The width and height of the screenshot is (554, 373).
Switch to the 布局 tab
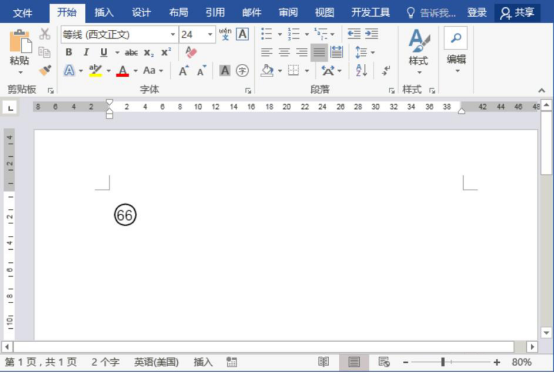click(x=178, y=13)
